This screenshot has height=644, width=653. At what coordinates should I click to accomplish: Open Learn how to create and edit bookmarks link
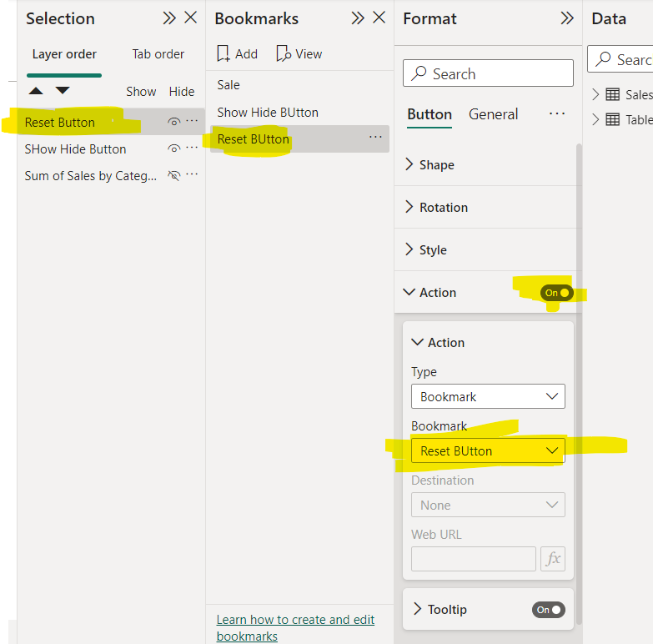pos(295,628)
